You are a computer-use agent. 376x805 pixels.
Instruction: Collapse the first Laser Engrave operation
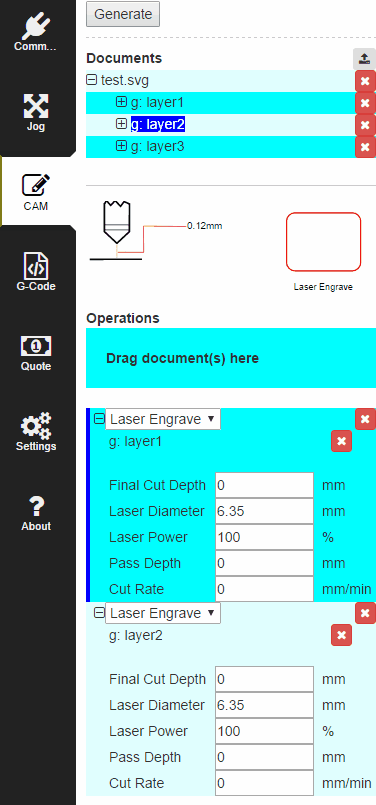tap(99, 419)
